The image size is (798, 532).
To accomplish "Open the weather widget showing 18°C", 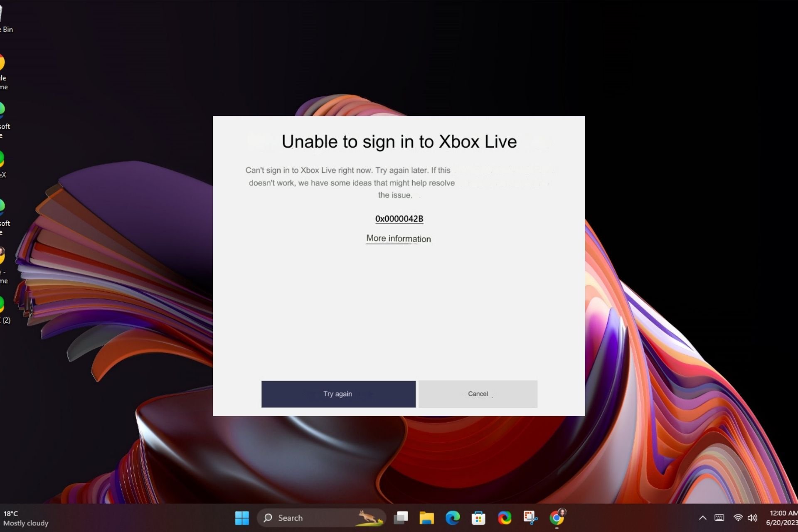I will 26,518.
